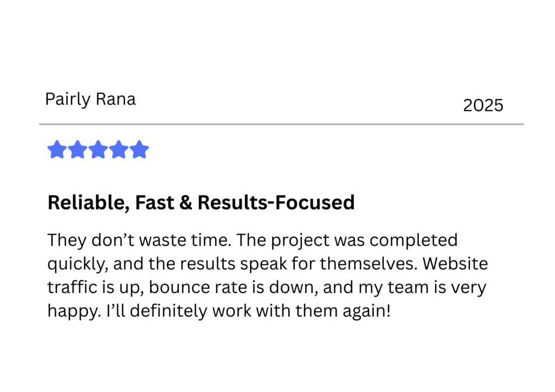This screenshot has width=555, height=392.
Task: Click the fourth blue rating star
Action: 119,149
